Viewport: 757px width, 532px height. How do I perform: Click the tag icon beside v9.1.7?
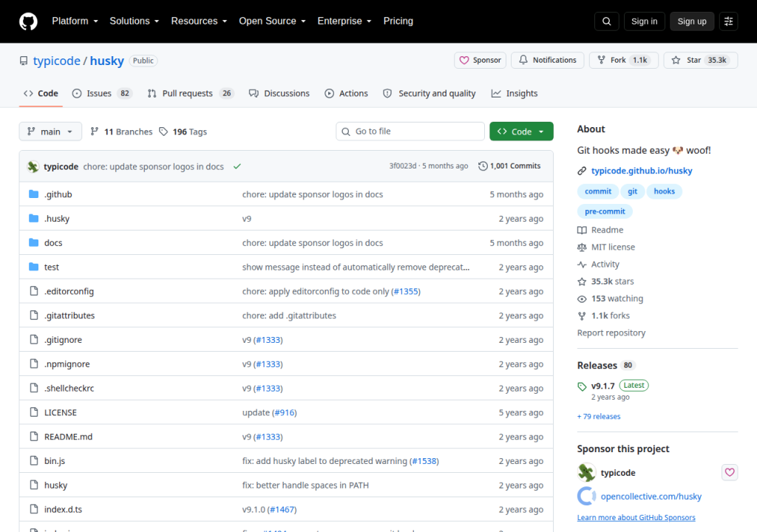coord(582,386)
